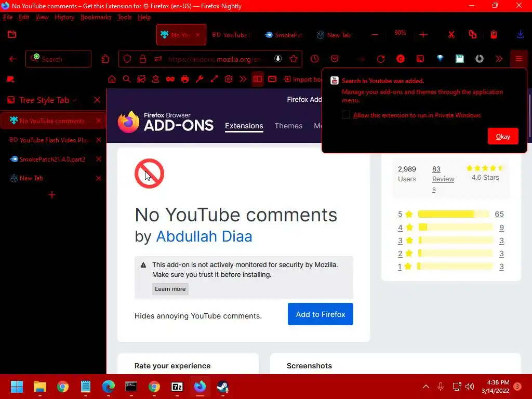Open 7-Zip from the taskbar
Viewport: 532px width, 399px height.
click(177, 387)
